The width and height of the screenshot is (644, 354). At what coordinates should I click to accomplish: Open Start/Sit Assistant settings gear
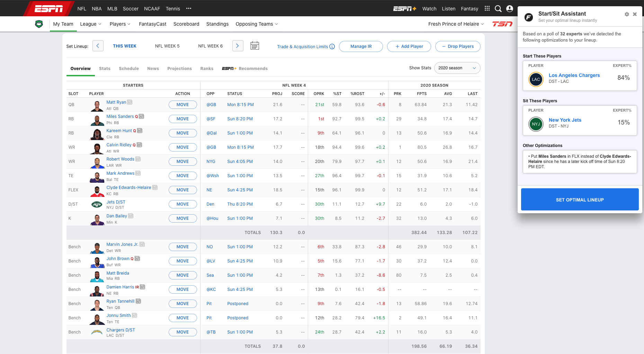point(627,14)
